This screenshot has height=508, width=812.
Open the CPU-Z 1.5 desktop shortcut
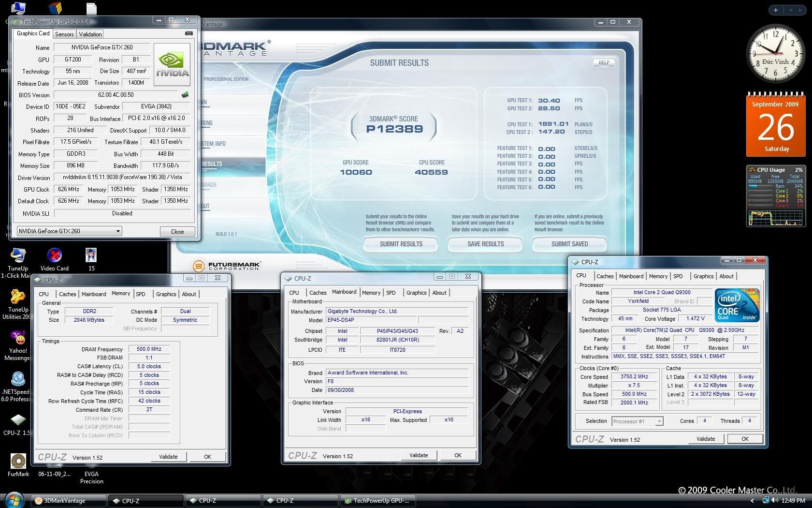coord(18,424)
